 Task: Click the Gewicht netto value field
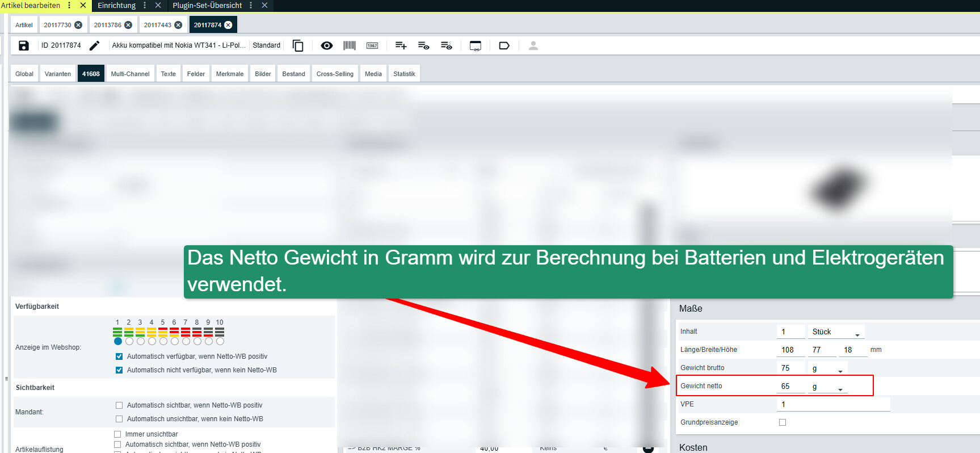(x=790, y=387)
